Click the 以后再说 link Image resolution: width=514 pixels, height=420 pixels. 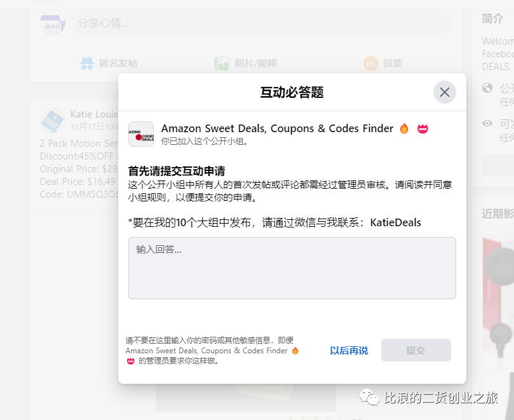coord(349,351)
